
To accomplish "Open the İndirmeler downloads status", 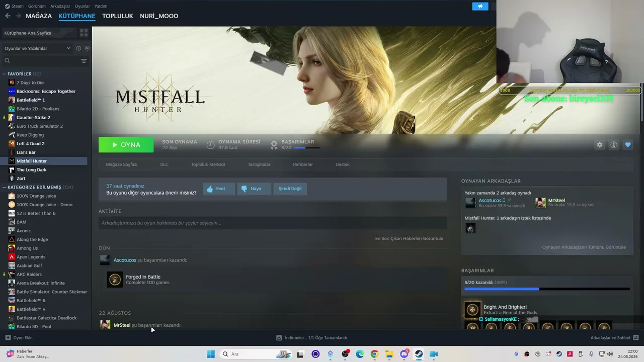I will (x=311, y=338).
